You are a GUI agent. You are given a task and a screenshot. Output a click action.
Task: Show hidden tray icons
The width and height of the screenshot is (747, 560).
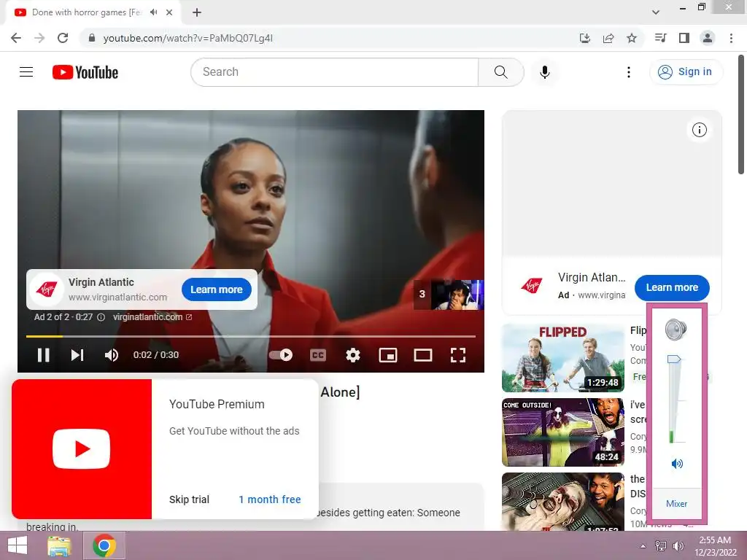click(643, 546)
